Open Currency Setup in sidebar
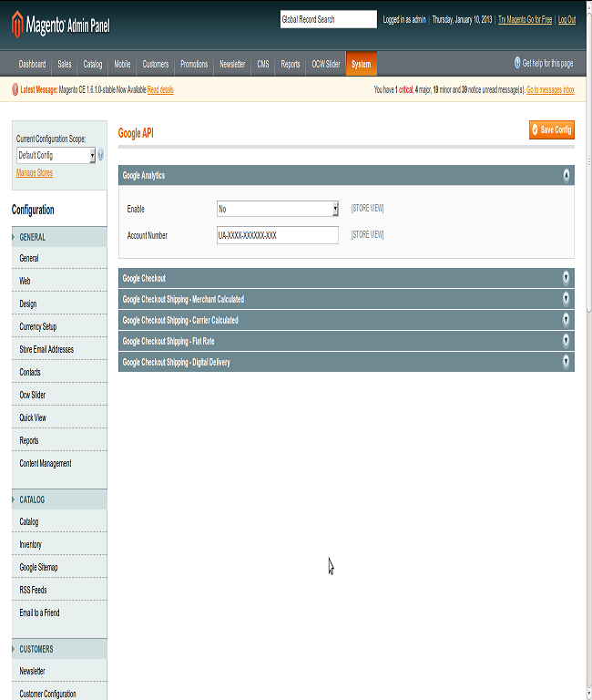Screen dimensions: 592x700 coord(59,326)
